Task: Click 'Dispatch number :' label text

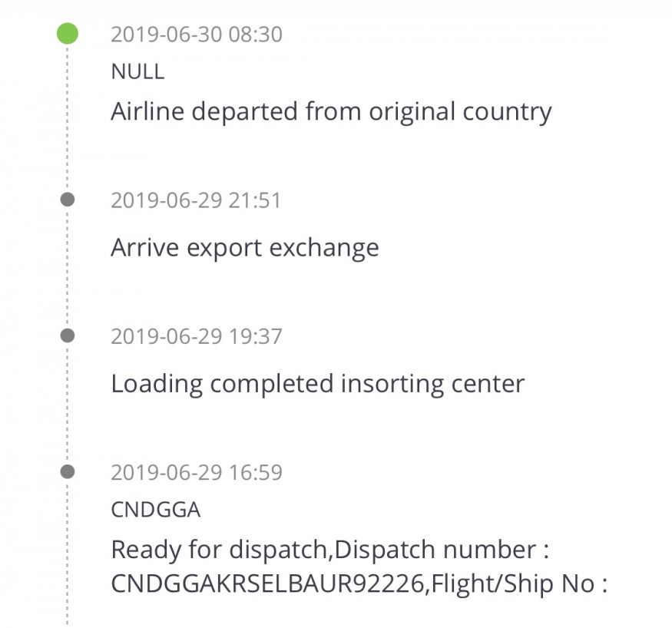Action: 442,550
